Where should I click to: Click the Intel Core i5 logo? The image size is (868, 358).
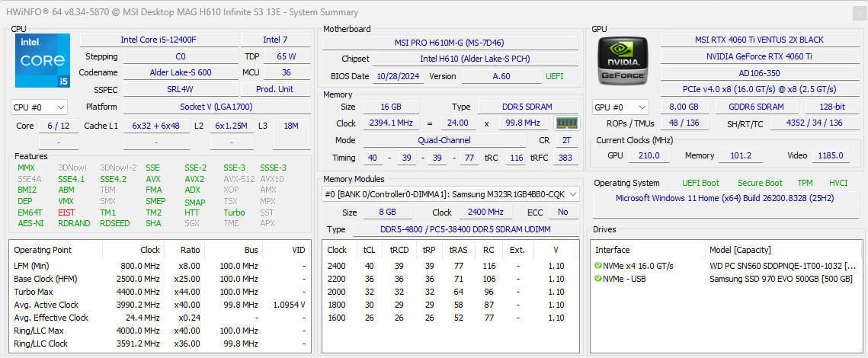(43, 60)
